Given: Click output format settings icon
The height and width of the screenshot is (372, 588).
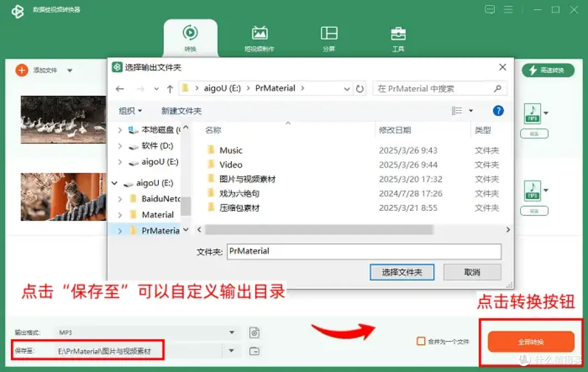Looking at the screenshot, I should 254,333.
